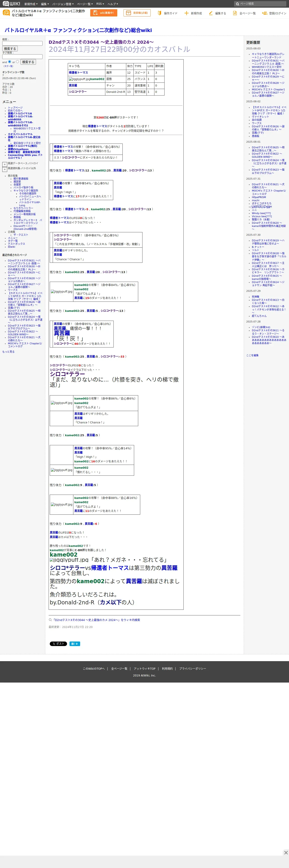289x868 pixels.
Task: Click the final kame002 large green name
Action: (64, 555)
